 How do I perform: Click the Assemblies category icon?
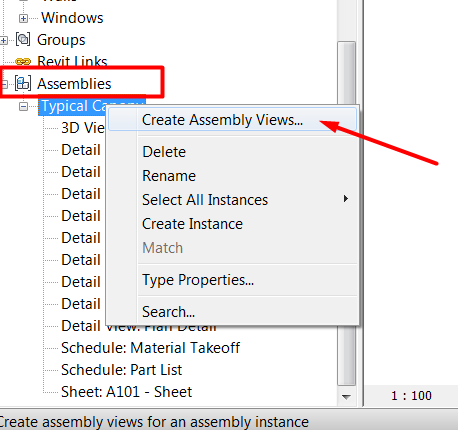(x=23, y=83)
